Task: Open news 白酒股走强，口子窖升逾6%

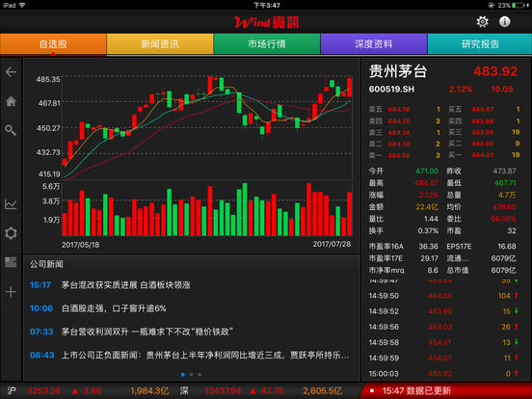Action: click(114, 308)
